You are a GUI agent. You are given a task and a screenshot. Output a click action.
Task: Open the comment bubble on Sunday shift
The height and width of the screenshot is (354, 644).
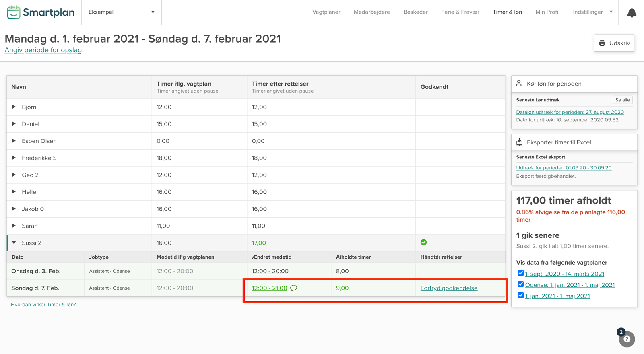coord(294,288)
